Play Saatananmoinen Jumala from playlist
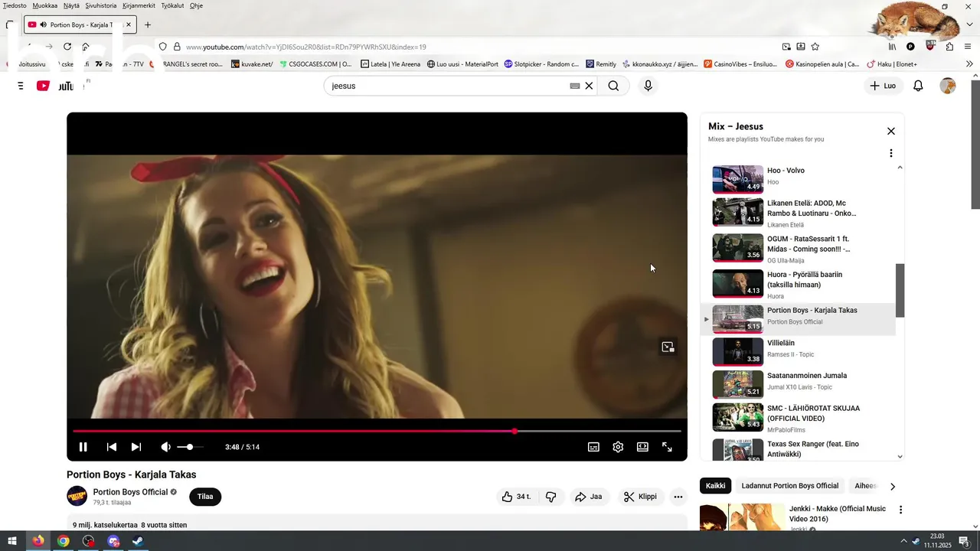Screen dimensions: 980x551 (797, 385)
